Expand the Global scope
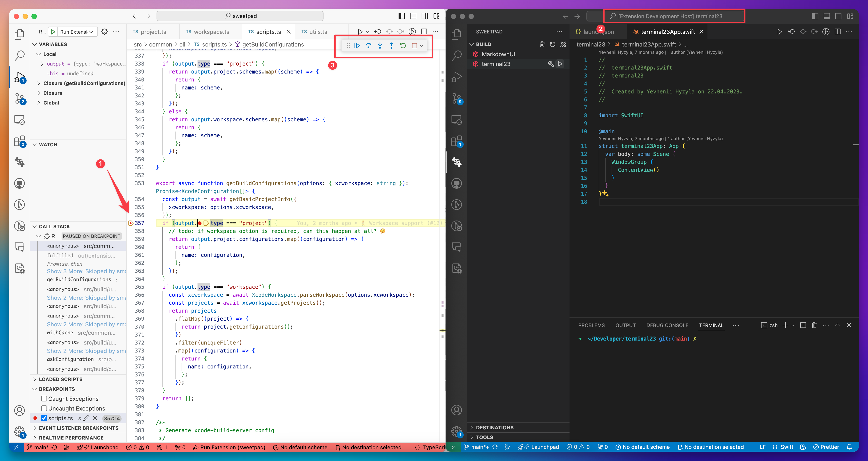This screenshot has height=461, width=868. coord(39,103)
